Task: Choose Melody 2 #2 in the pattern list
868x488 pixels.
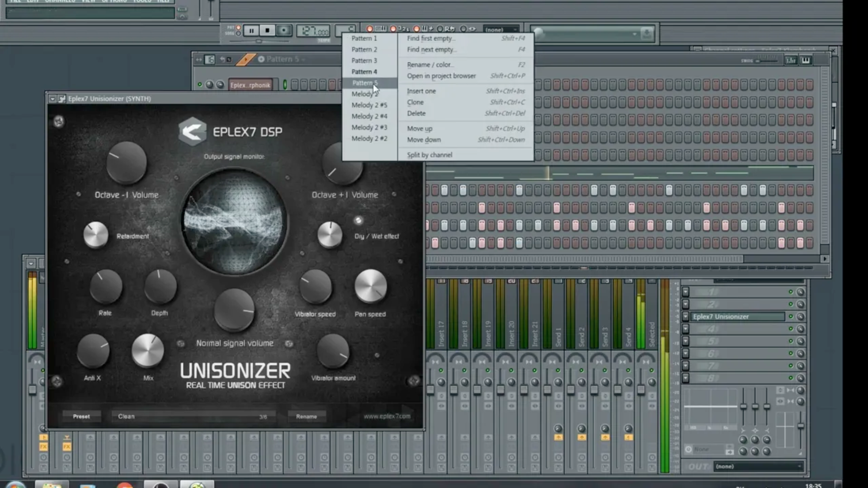Action: tap(369, 139)
